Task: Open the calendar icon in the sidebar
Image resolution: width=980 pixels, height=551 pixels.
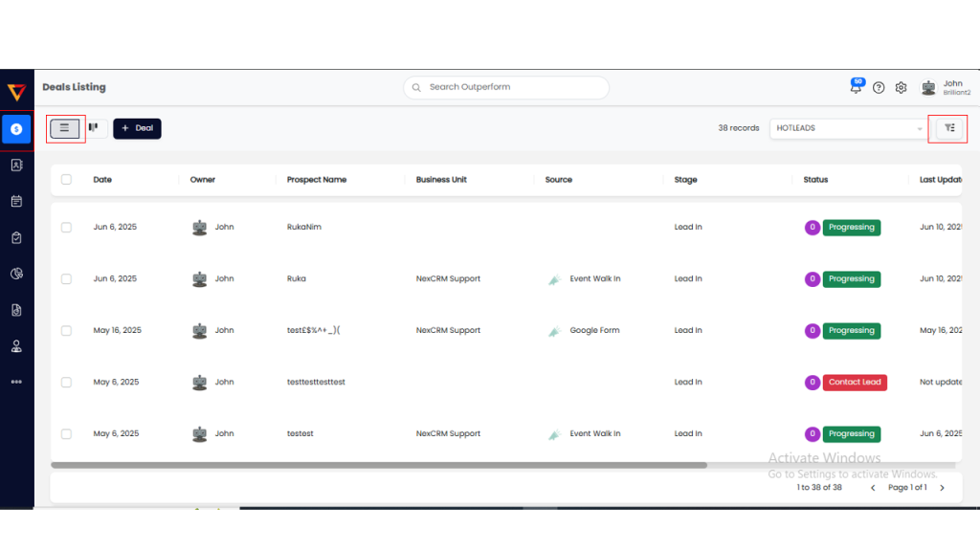Action: coord(16,201)
